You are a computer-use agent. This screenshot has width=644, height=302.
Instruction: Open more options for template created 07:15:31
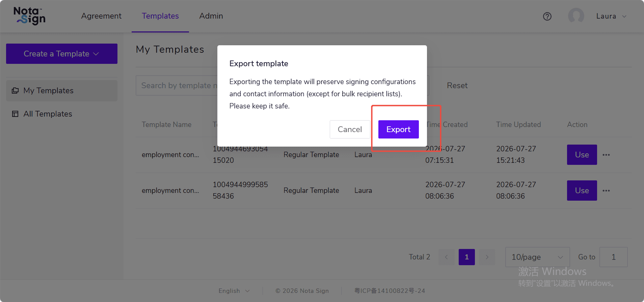pyautogui.click(x=606, y=155)
